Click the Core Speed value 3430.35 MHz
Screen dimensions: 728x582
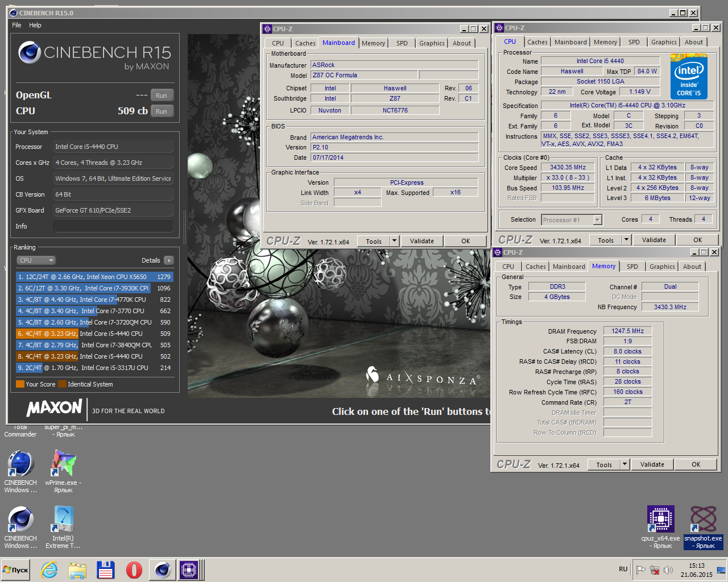tap(568, 167)
